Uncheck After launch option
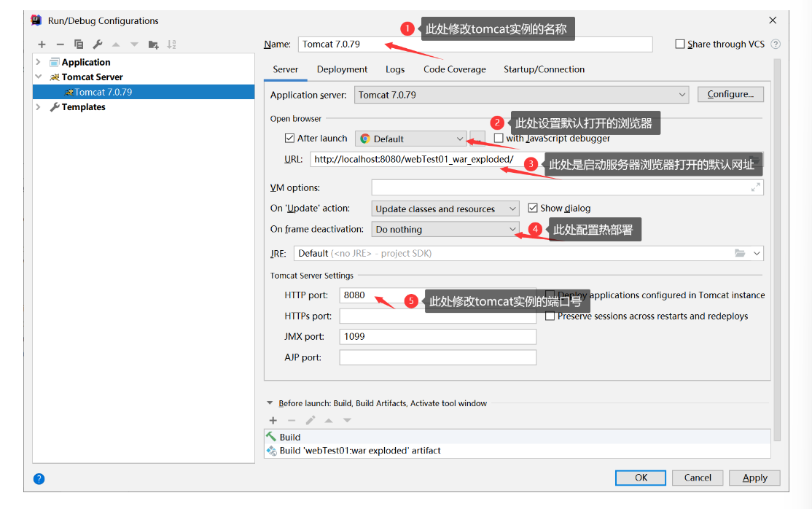The image size is (812, 509). point(289,138)
